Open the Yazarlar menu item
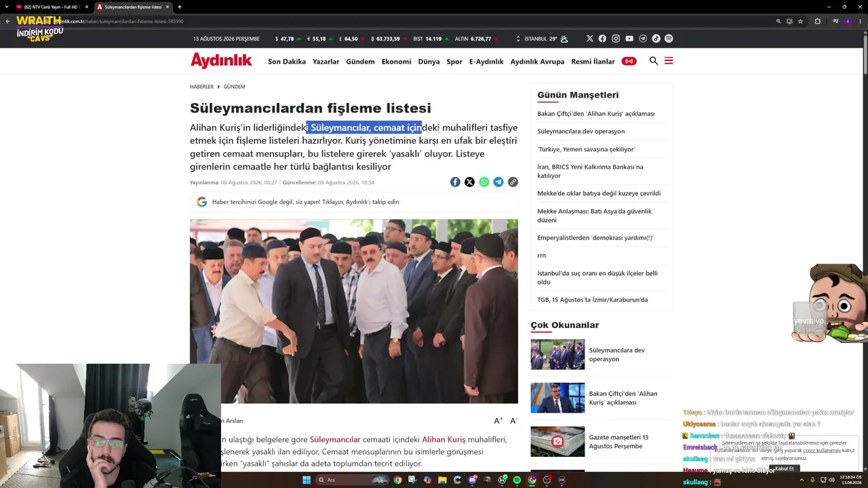Image resolution: width=868 pixels, height=488 pixels. [325, 62]
